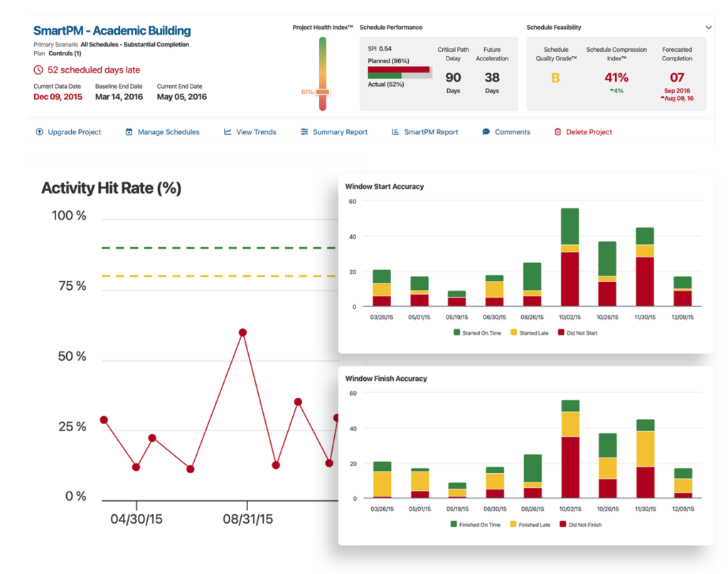Click the SmartPM Report bar-chart icon
Screen dimensions: 728x574
tap(395, 132)
